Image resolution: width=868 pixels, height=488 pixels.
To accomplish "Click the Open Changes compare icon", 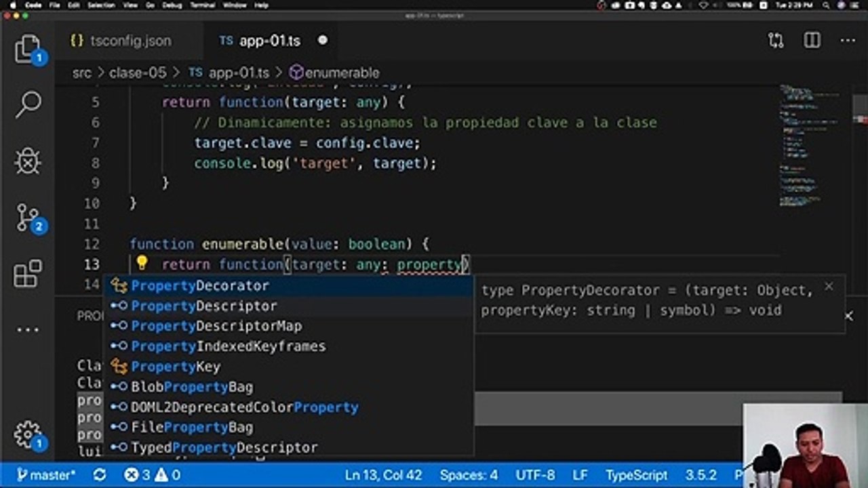I will point(776,41).
